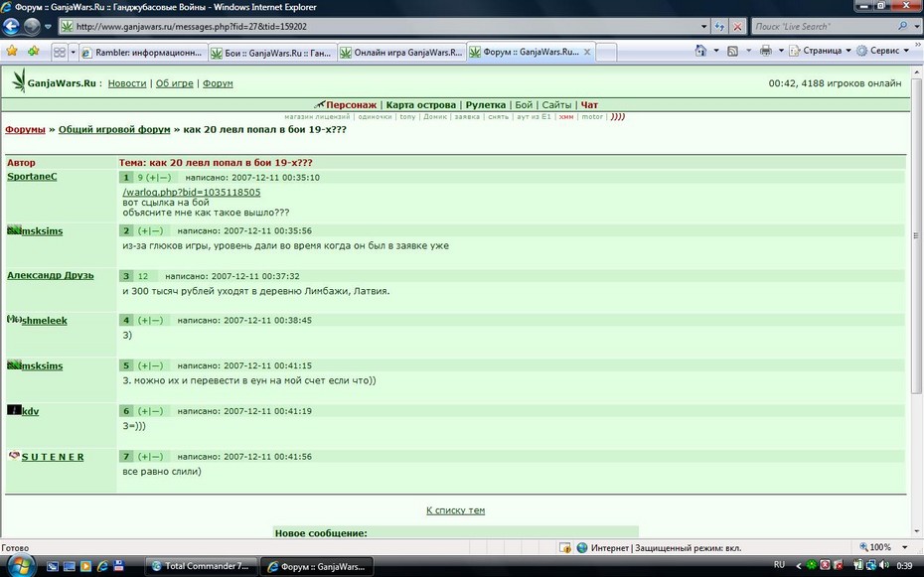Open the Favorites Center star icon
924x577 pixels.
click(12, 52)
